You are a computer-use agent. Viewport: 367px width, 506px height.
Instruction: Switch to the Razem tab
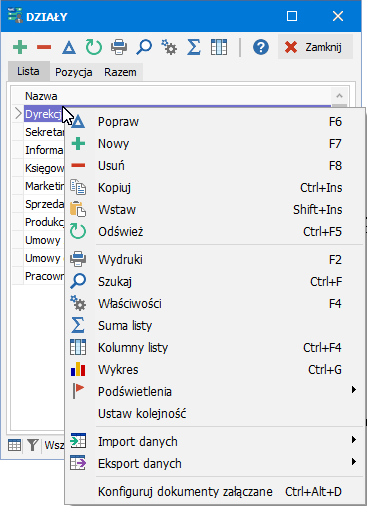(x=120, y=72)
